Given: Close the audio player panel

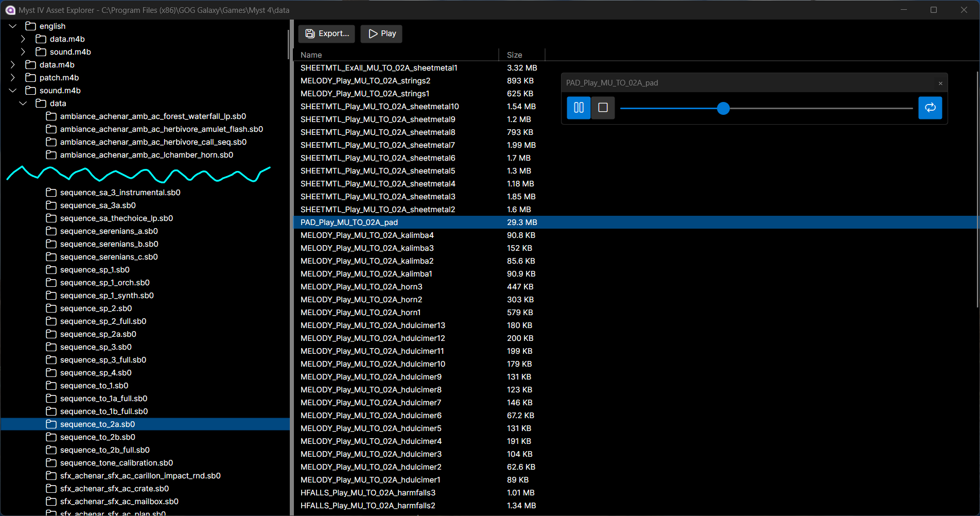Looking at the screenshot, I should pyautogui.click(x=940, y=83).
